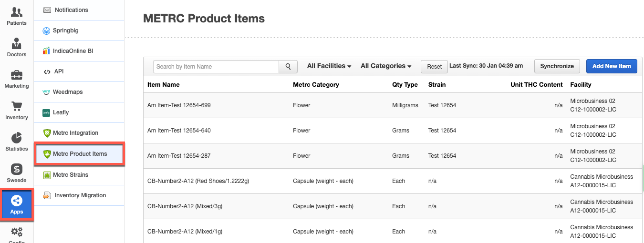Click the Leafly logo icon
This screenshot has width=644, height=243.
(46, 112)
